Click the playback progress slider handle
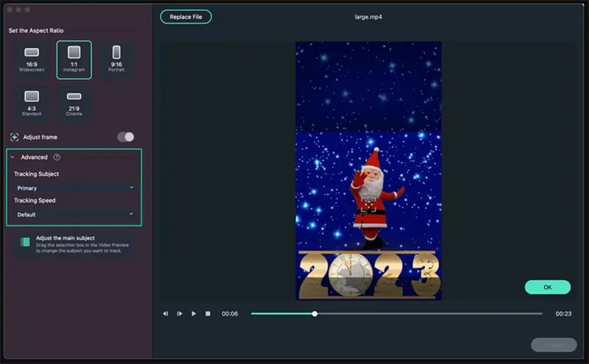Image resolution: width=589 pixels, height=364 pixels. click(x=314, y=314)
